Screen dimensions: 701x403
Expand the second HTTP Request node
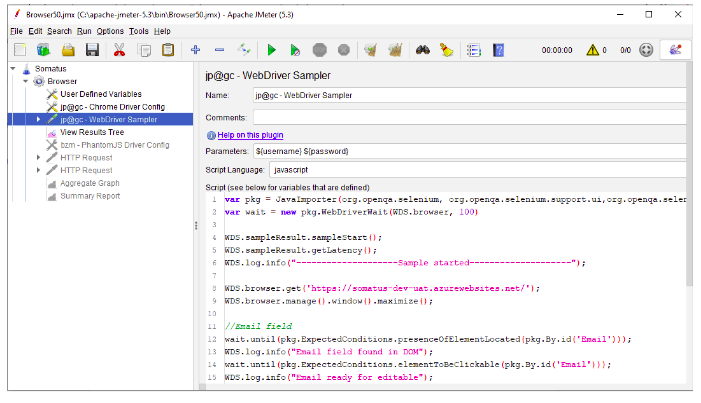click(x=38, y=170)
